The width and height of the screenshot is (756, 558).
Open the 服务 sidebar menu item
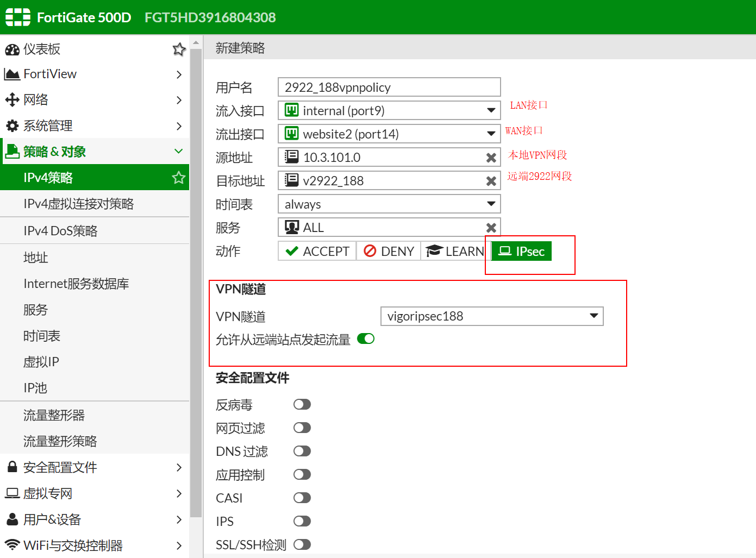click(95, 310)
